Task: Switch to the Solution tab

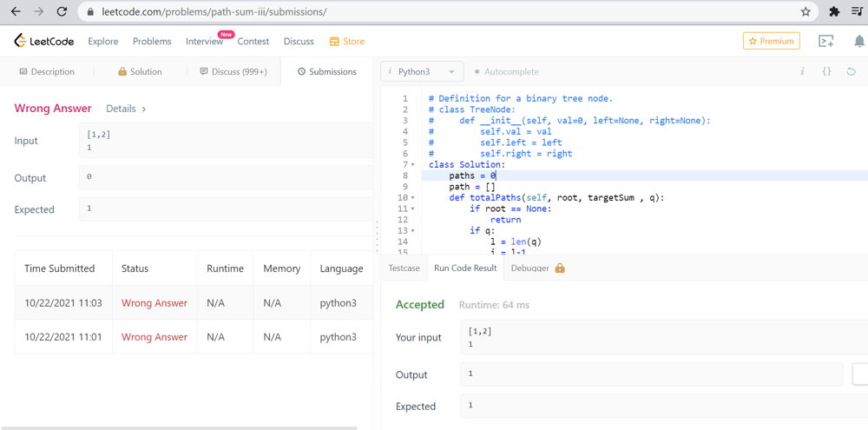Action: [140, 71]
